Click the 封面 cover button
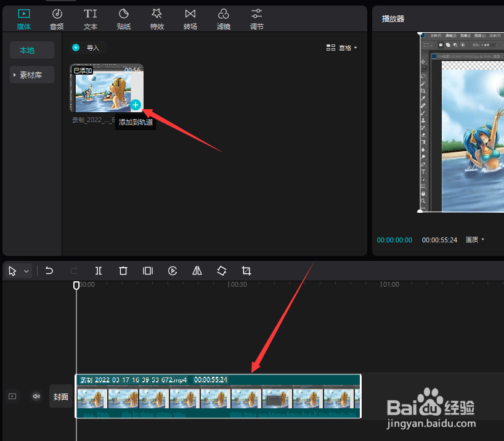The width and height of the screenshot is (504, 441). point(61,397)
